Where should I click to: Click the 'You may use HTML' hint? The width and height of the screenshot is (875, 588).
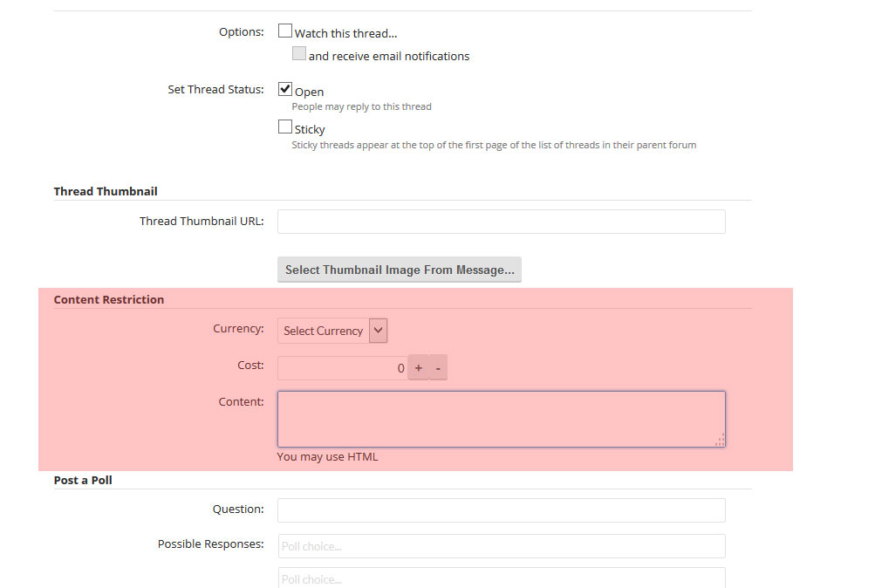[327, 456]
